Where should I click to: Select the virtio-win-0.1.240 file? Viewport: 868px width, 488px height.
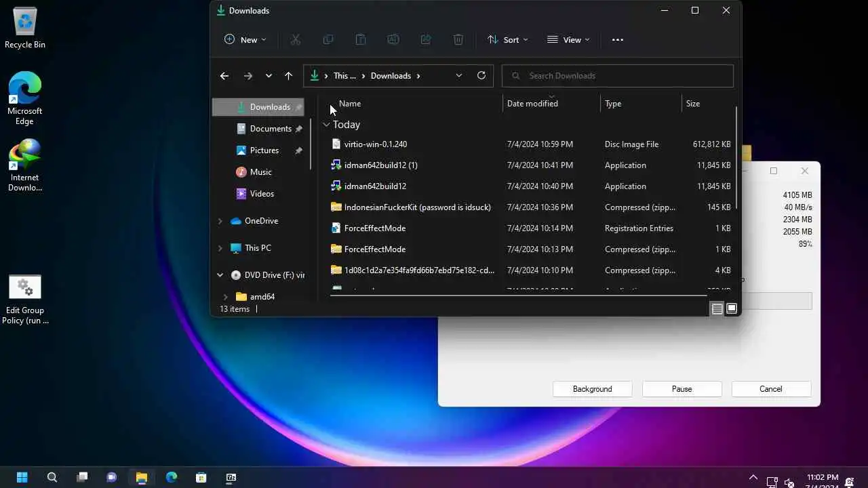(x=530, y=144)
